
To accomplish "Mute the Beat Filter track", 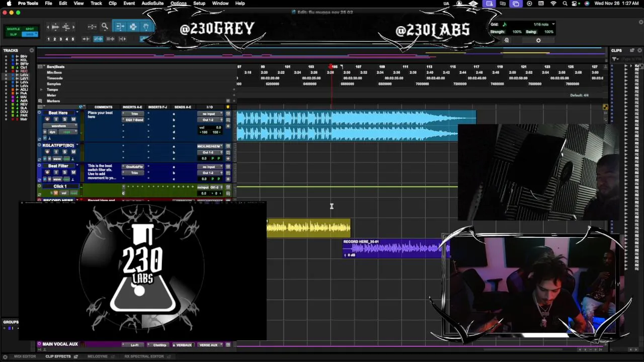I will tap(73, 172).
